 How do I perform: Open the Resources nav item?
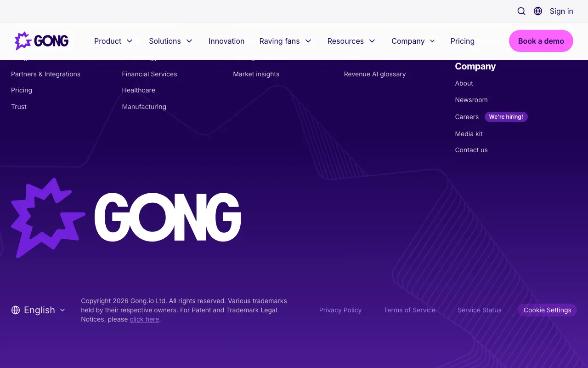(345, 41)
